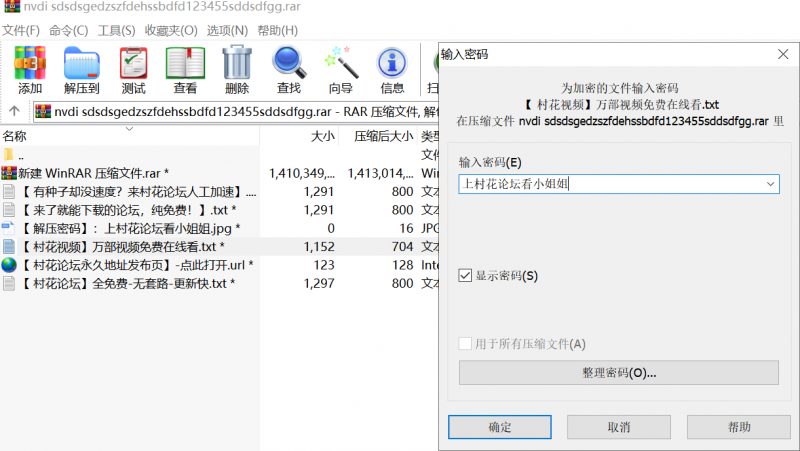Click the 取消 button
The height and width of the screenshot is (451, 800).
pyautogui.click(x=619, y=427)
